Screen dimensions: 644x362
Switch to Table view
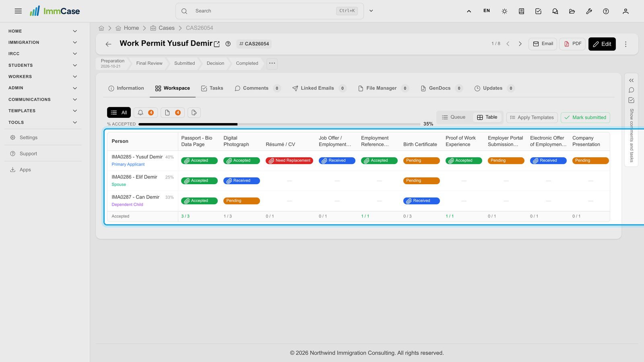[x=487, y=117]
